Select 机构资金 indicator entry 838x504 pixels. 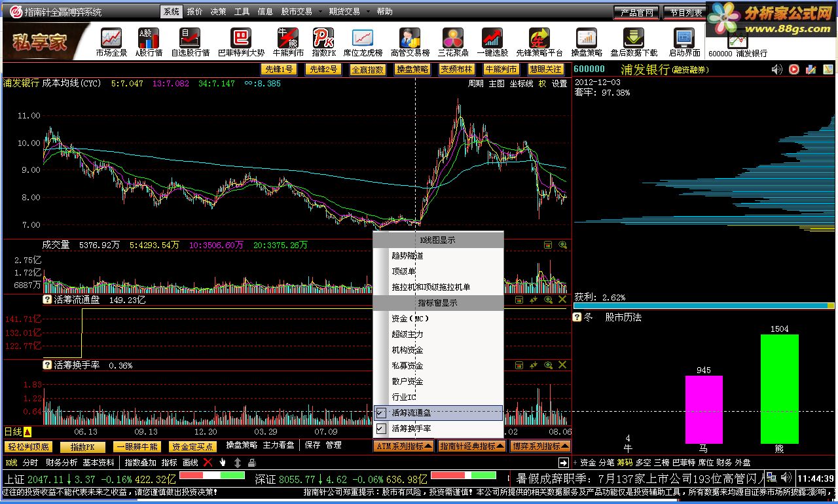438,350
